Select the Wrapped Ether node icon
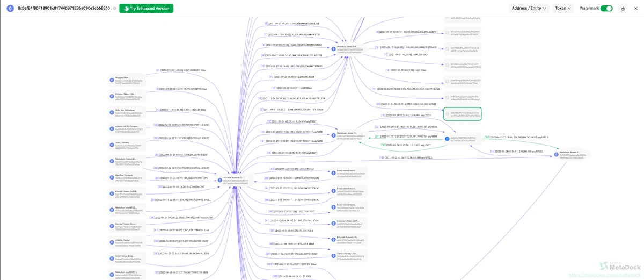The height and width of the screenshot is (280, 644). click(112, 81)
